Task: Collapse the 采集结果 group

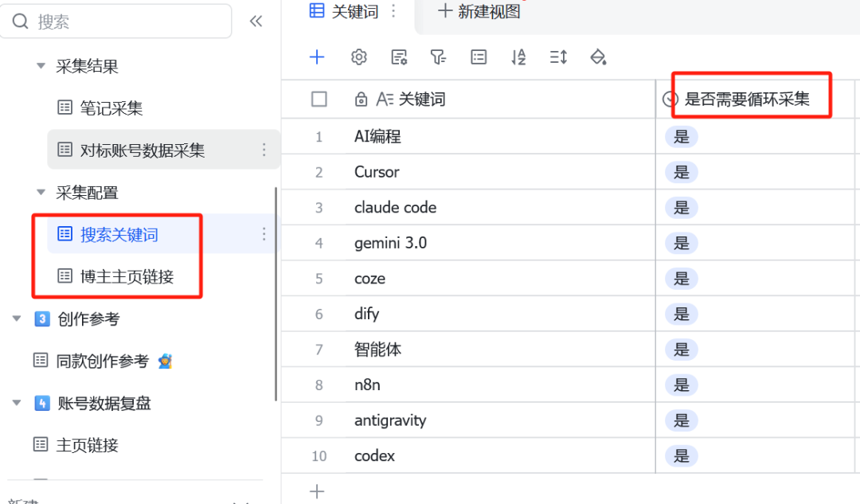Action: coord(41,66)
